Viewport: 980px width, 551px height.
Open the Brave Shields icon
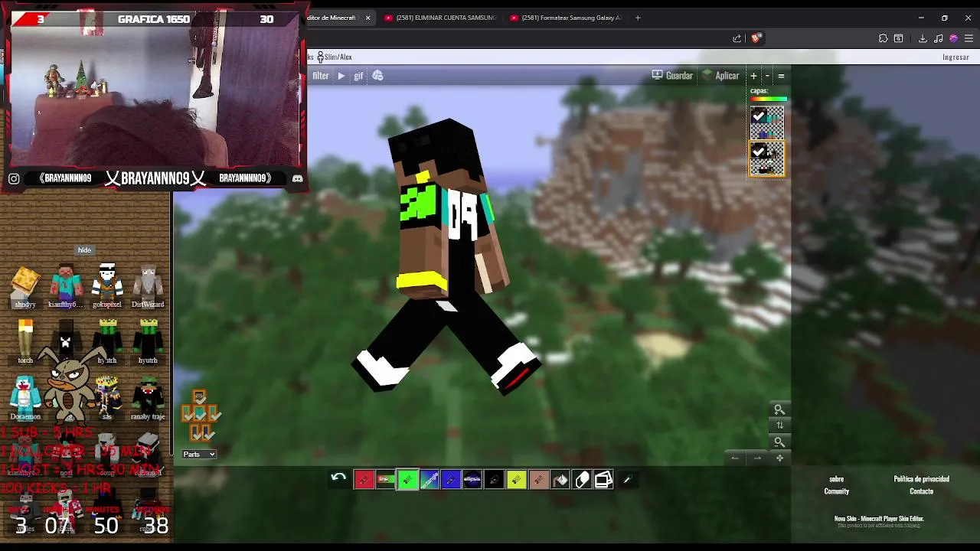pos(756,38)
